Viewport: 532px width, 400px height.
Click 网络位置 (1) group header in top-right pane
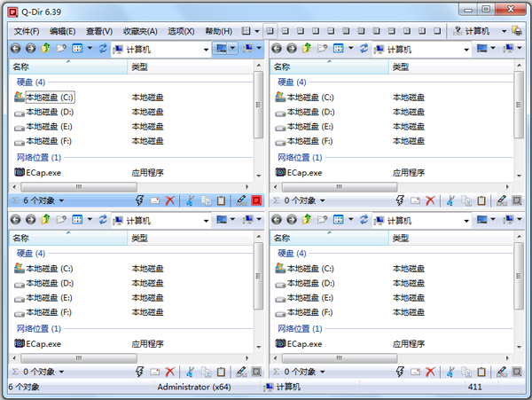pyautogui.click(x=300, y=157)
